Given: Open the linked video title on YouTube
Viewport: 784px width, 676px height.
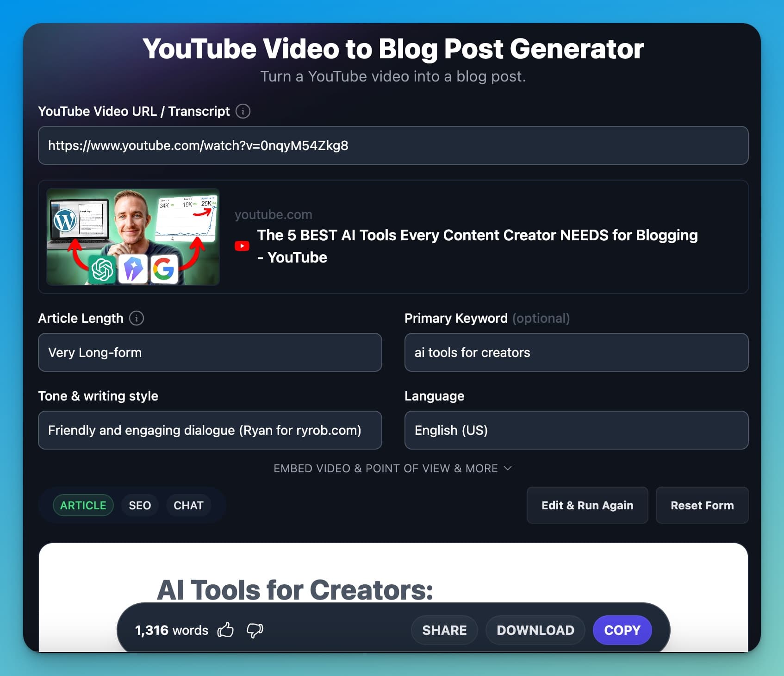Looking at the screenshot, I should coord(478,246).
